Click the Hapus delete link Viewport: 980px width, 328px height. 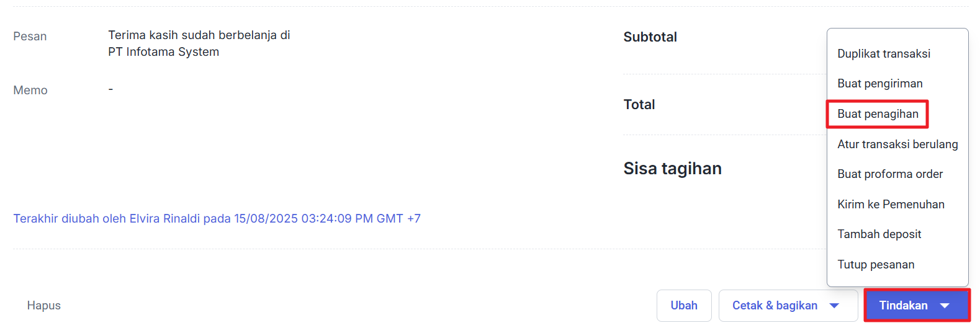(44, 306)
